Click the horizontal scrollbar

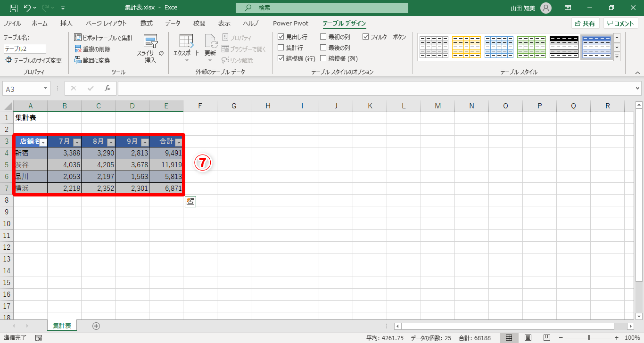(508, 326)
